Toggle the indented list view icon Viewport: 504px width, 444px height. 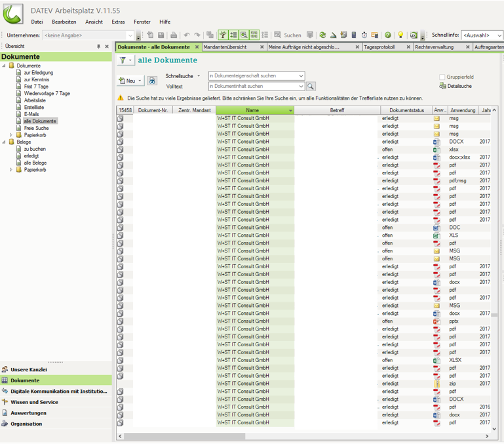pos(234,35)
